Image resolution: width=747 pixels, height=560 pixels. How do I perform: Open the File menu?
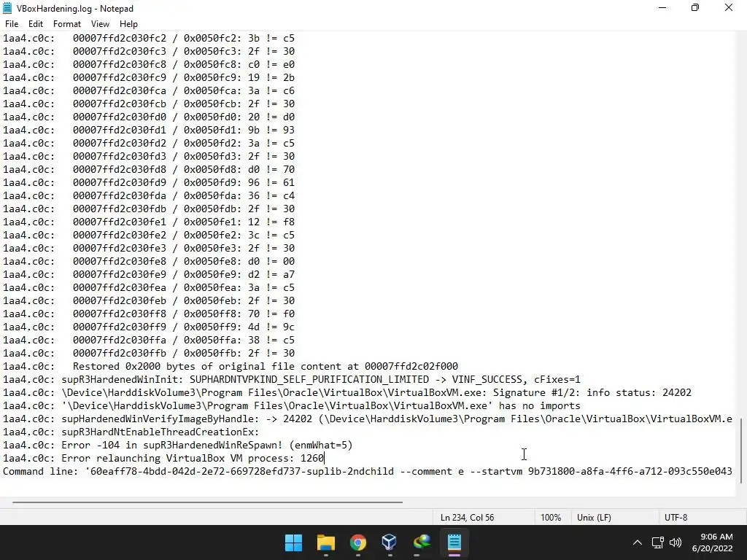point(12,24)
